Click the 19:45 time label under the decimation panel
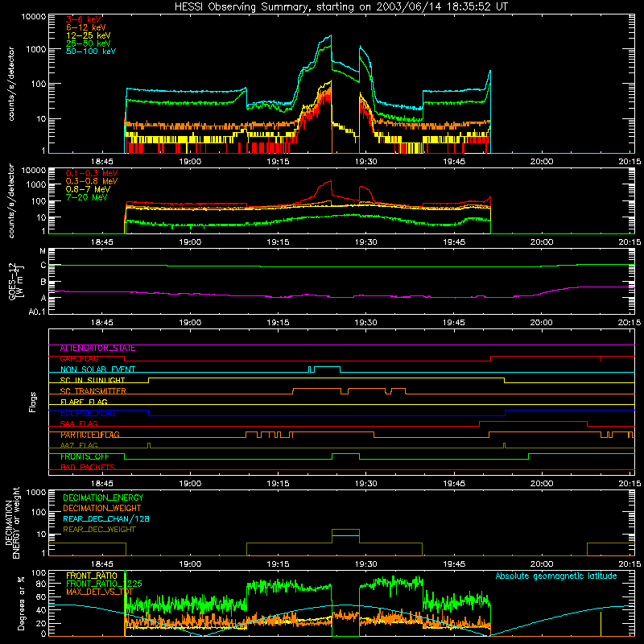 tap(454, 564)
